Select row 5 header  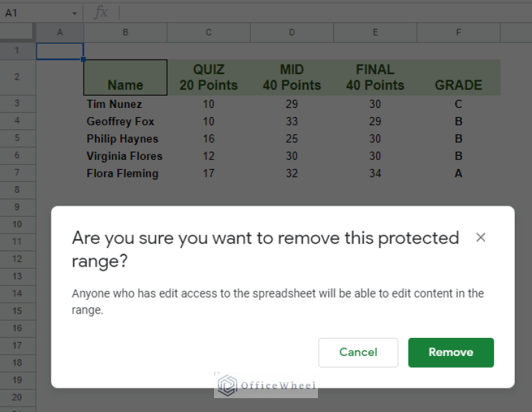pyautogui.click(x=17, y=138)
